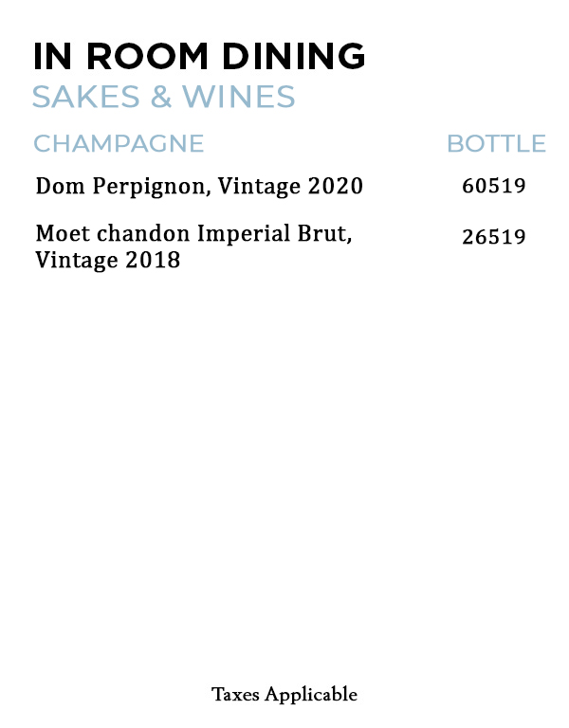
Task: Click the word Applicable in the footer
Action: (x=311, y=695)
